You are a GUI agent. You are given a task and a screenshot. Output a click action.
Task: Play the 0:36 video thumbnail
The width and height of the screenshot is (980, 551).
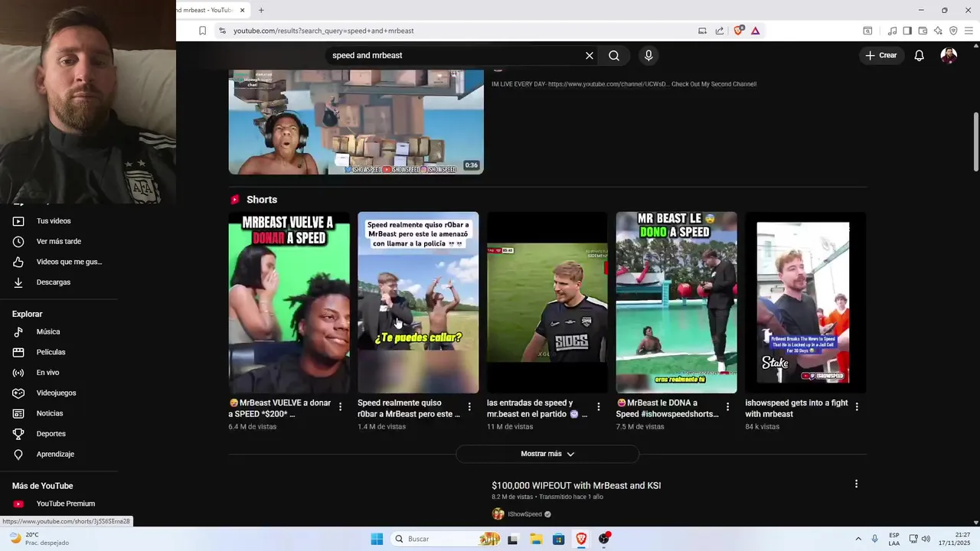356,122
